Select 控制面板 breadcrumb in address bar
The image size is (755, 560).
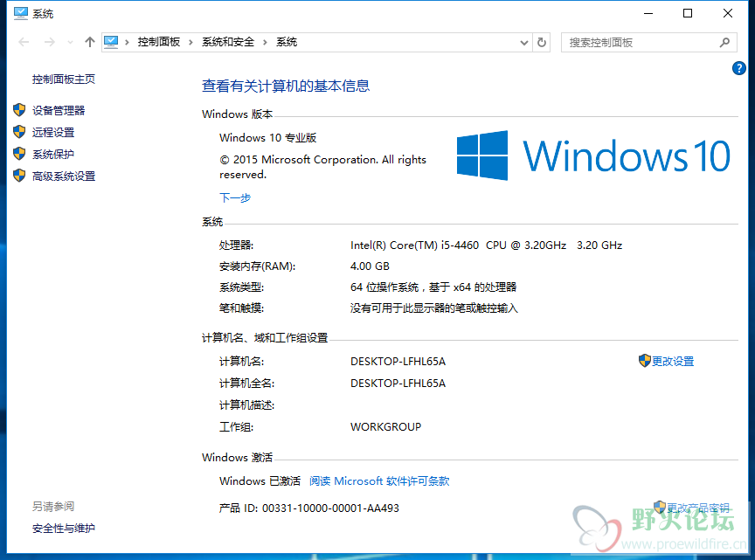(159, 43)
